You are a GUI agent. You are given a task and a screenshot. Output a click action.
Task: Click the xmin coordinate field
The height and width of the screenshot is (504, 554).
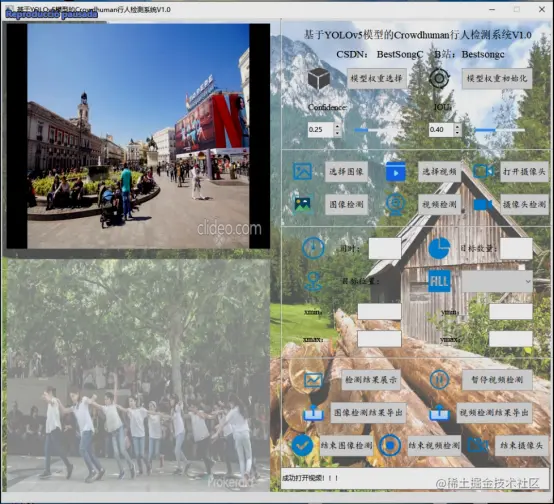click(379, 312)
